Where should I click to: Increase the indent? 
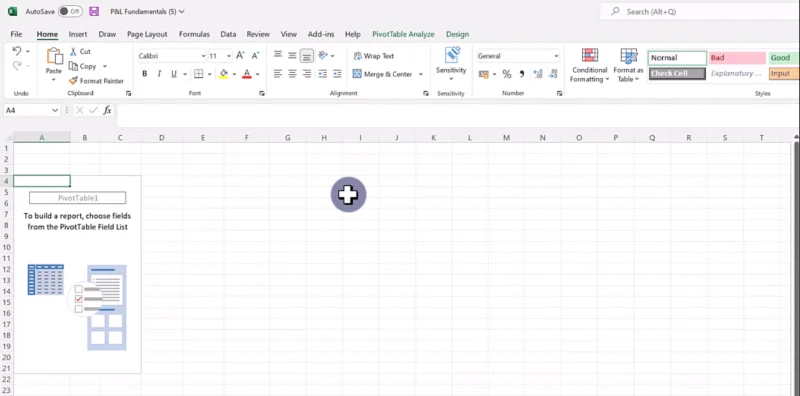click(337, 74)
